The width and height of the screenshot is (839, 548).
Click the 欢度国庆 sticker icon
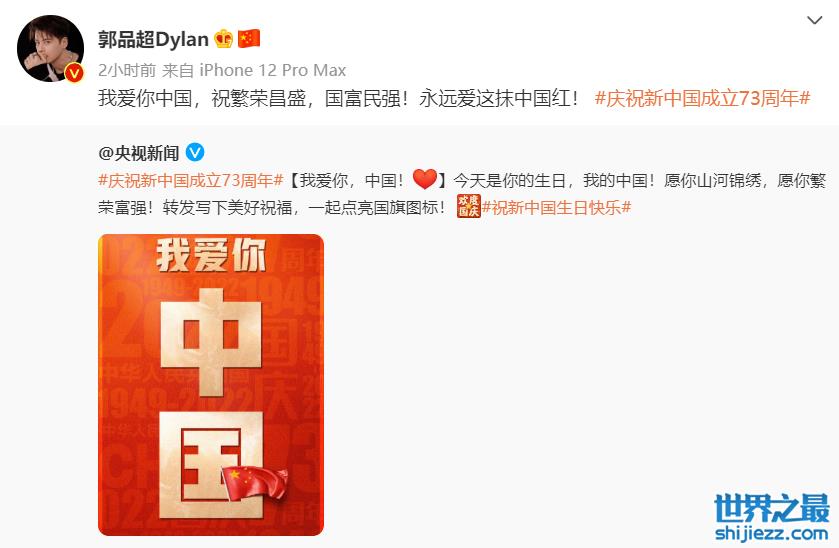468,206
